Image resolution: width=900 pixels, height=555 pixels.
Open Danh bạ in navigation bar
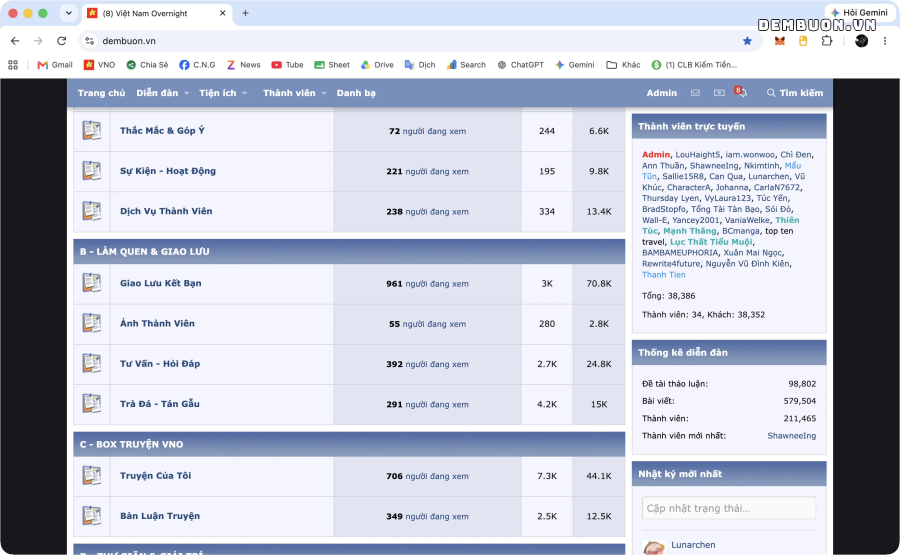click(x=356, y=93)
